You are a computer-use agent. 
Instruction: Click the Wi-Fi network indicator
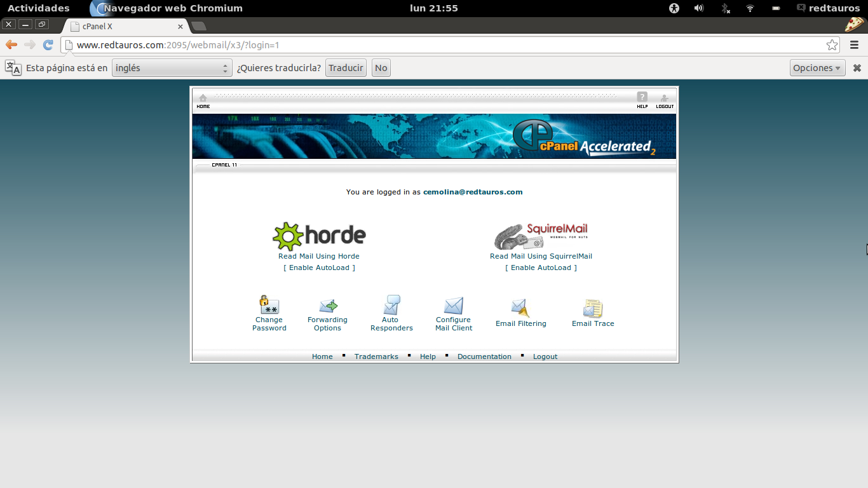(x=750, y=8)
